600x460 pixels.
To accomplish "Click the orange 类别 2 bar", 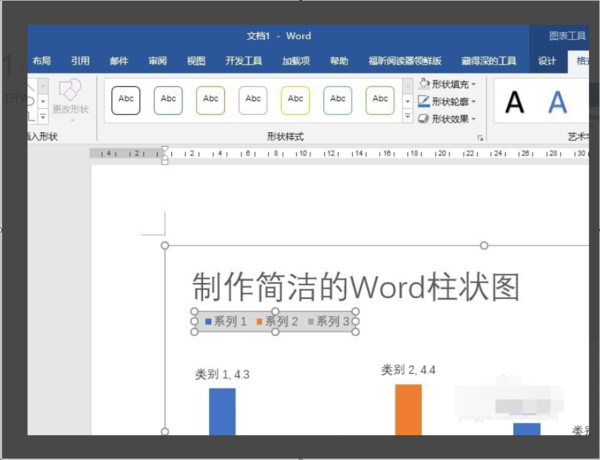I will coord(408,410).
